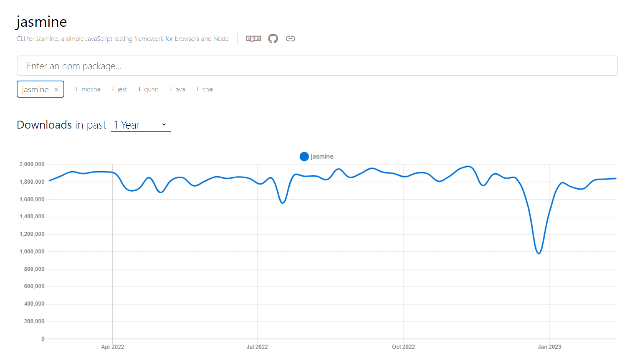Add mocha to the comparison
The width and height of the screenshot is (637, 364).
coord(87,89)
